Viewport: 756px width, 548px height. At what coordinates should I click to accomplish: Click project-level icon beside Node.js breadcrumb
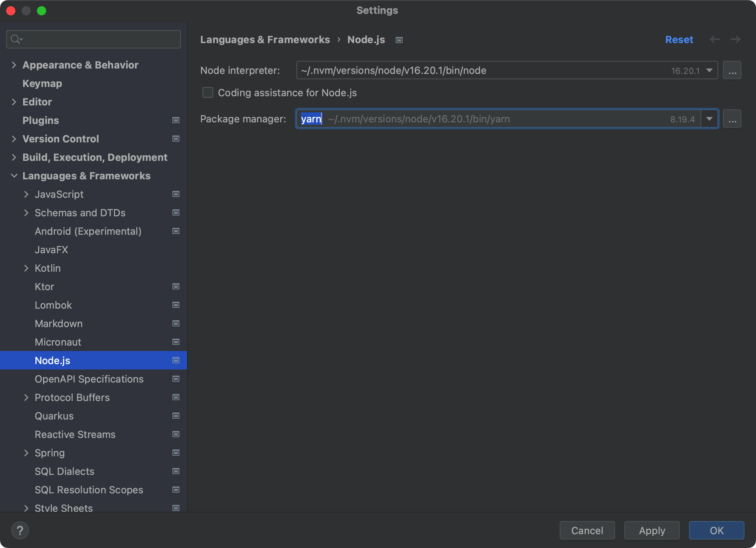pos(399,40)
